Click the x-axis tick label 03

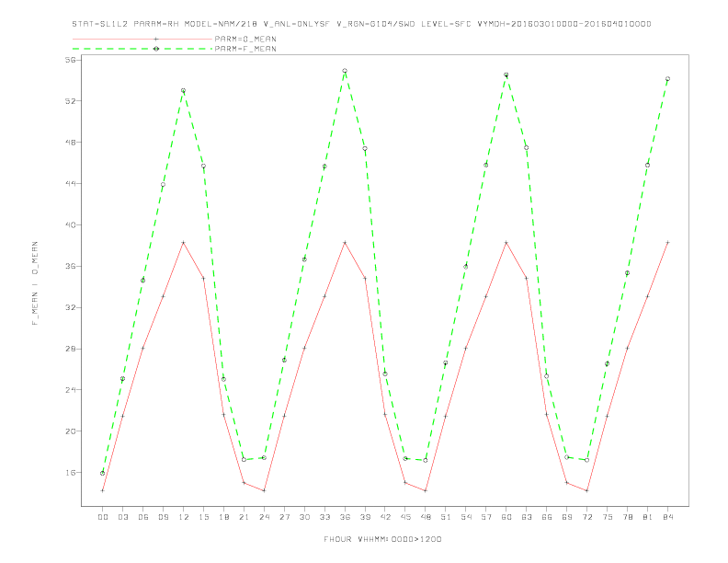[122, 517]
